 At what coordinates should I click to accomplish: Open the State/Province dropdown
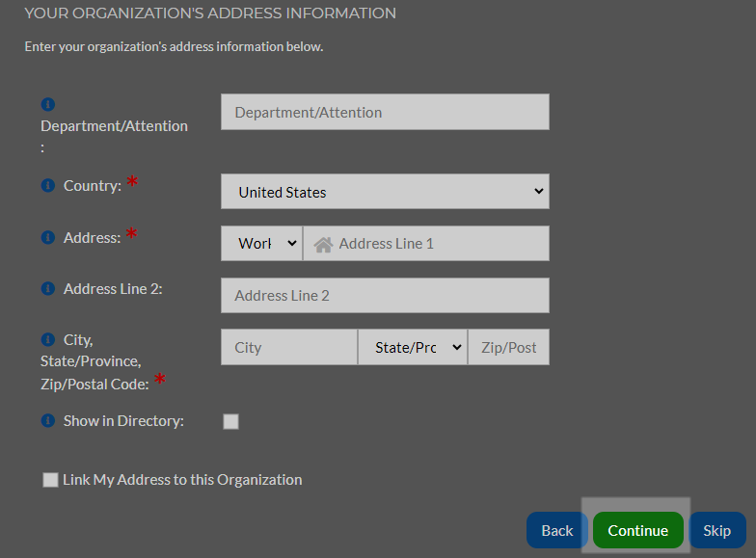pos(413,347)
